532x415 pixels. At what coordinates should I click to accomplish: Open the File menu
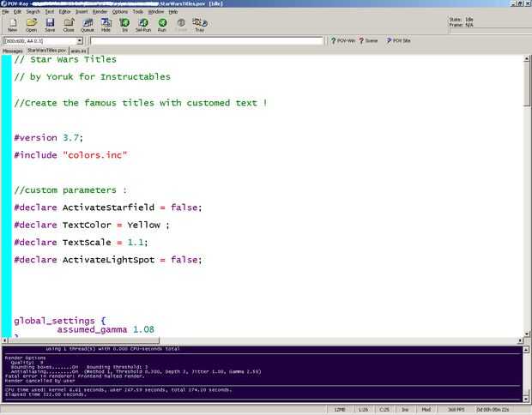click(5, 11)
